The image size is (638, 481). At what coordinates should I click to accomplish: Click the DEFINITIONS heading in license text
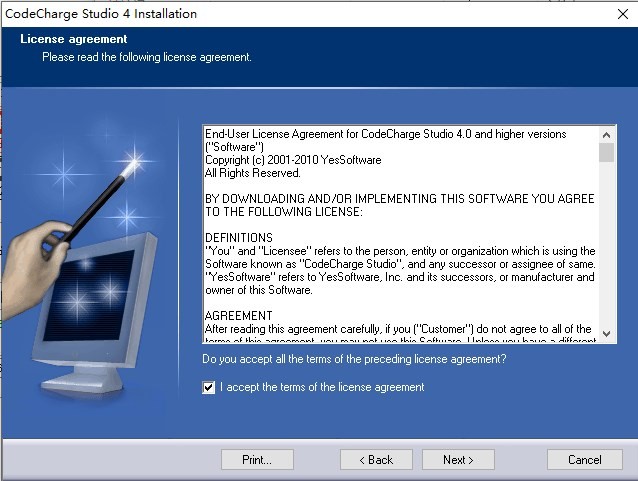coord(238,238)
